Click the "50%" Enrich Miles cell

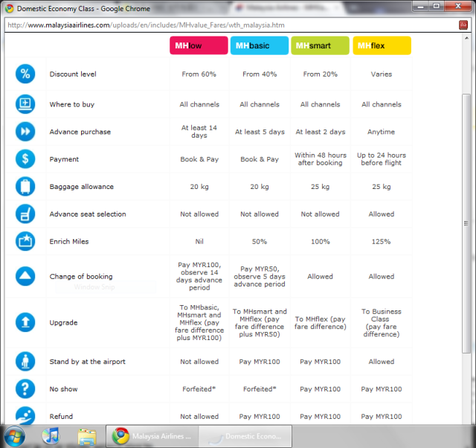(260, 241)
